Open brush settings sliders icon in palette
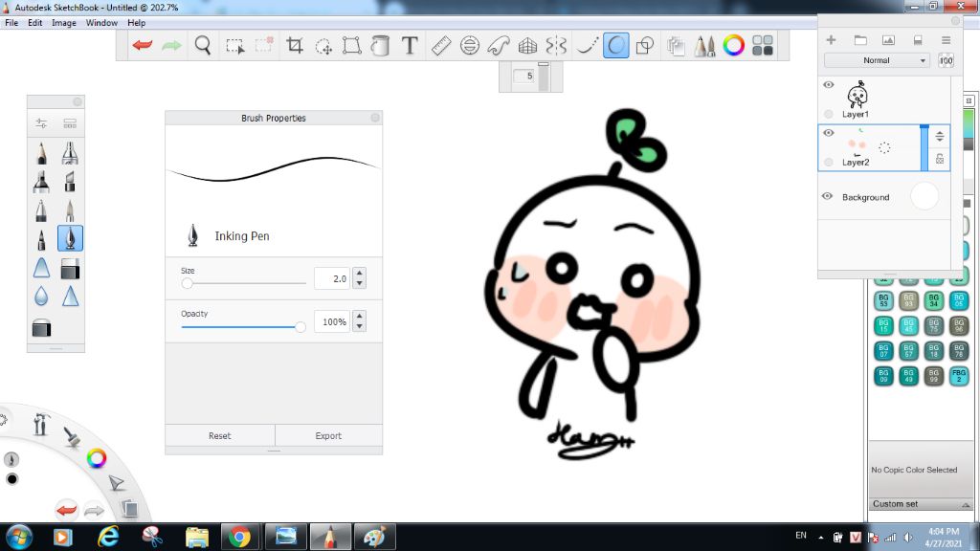This screenshot has width=980, height=551. tap(41, 123)
